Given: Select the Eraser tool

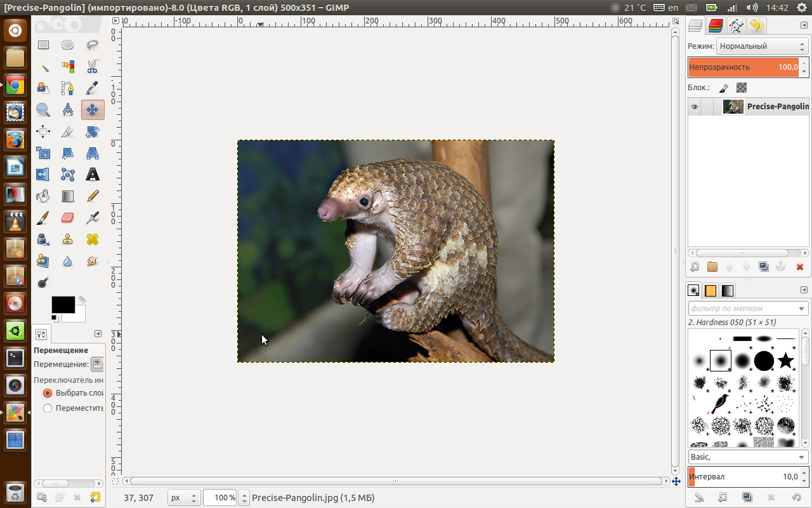Looking at the screenshot, I should point(68,218).
